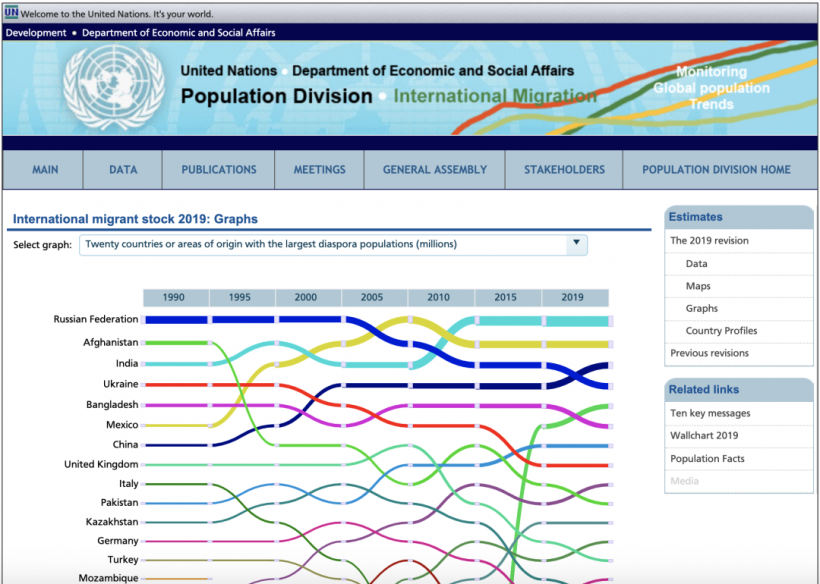Open the MAIN navigation tab
Screen dimensions: 820x584
click(45, 170)
